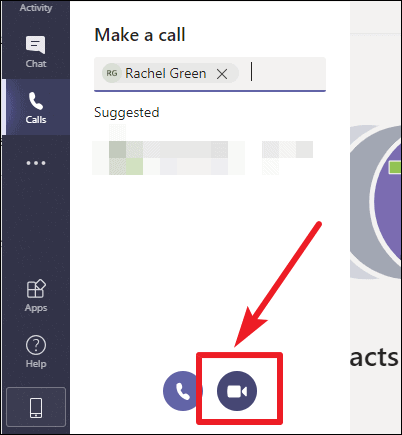Start a video call with the camera button
Viewport: 402px width, 435px height.
pos(237,391)
